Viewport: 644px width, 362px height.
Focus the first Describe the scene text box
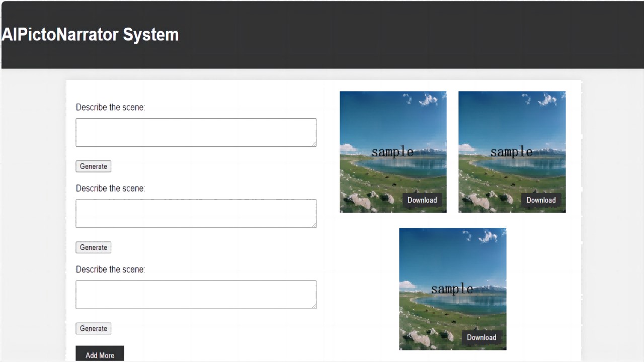coord(196,133)
